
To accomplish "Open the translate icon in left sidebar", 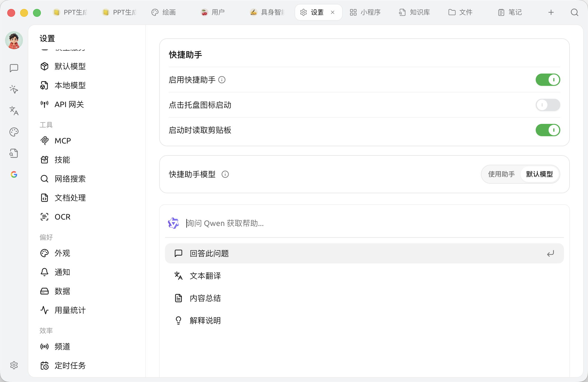I will click(x=14, y=111).
